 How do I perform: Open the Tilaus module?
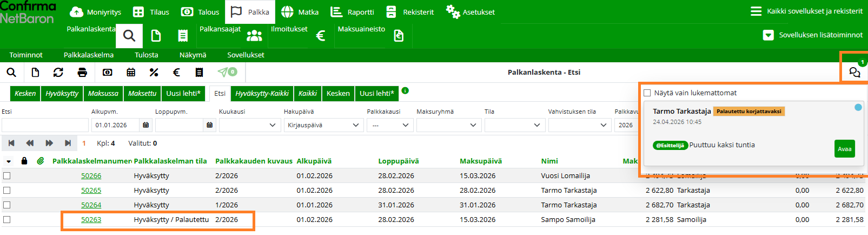coord(151,12)
